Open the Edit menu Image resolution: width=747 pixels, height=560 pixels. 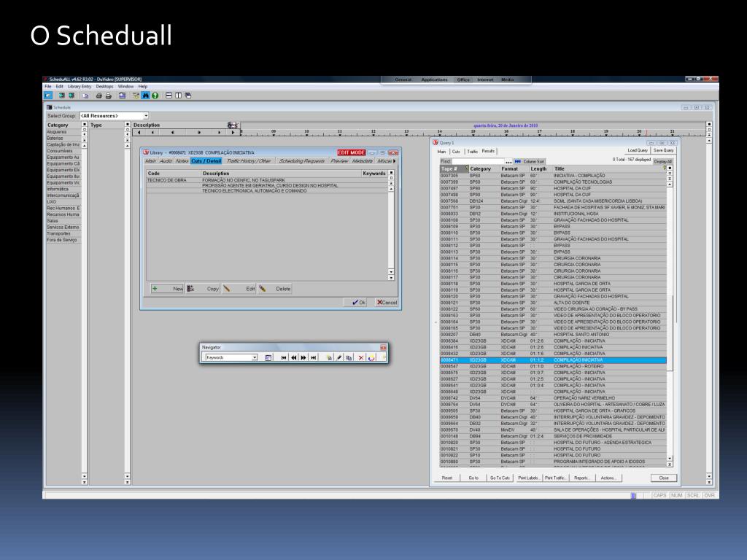(60, 87)
